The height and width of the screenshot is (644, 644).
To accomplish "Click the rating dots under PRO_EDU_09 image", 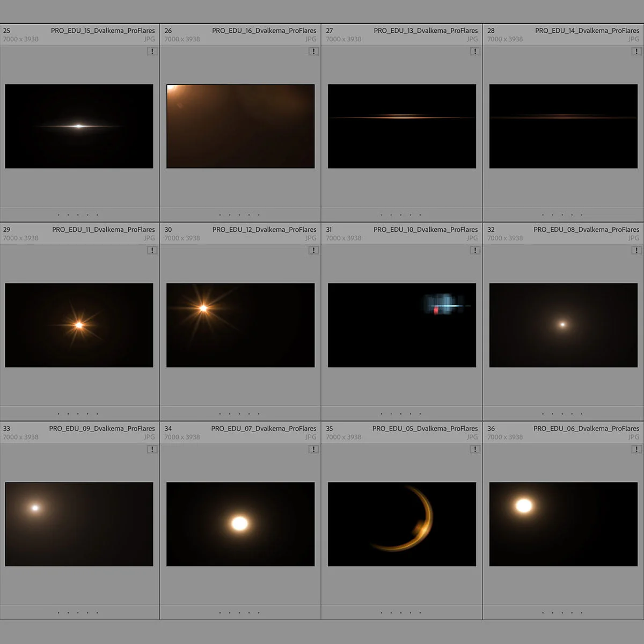I will [78, 612].
